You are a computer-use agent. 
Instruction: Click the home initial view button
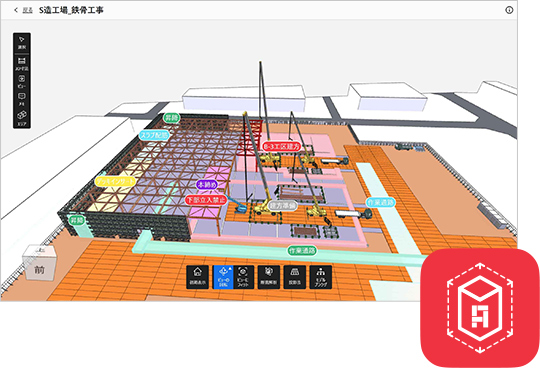pos(197,277)
